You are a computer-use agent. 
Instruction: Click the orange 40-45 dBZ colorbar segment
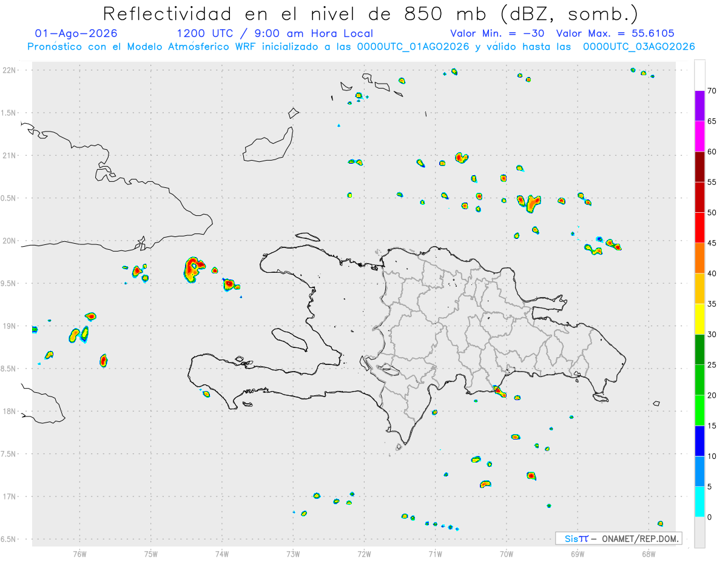pyautogui.click(x=699, y=258)
